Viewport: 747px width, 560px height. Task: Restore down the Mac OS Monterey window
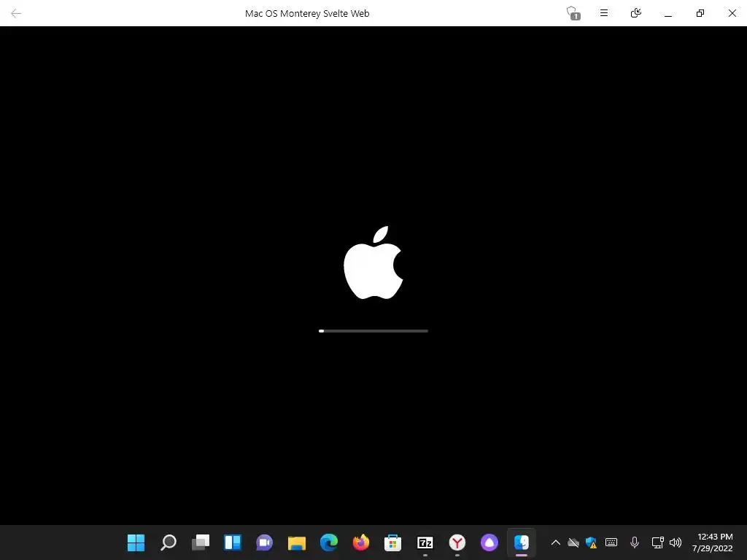coord(700,13)
